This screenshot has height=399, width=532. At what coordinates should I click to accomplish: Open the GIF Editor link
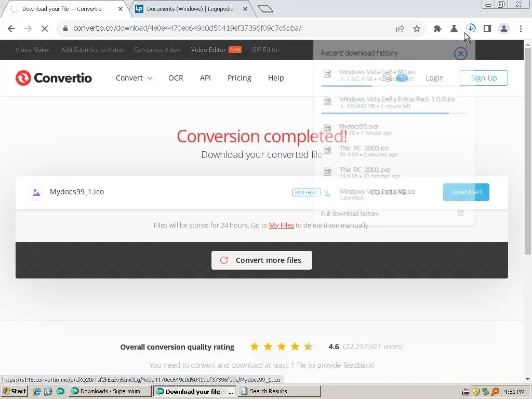click(265, 50)
